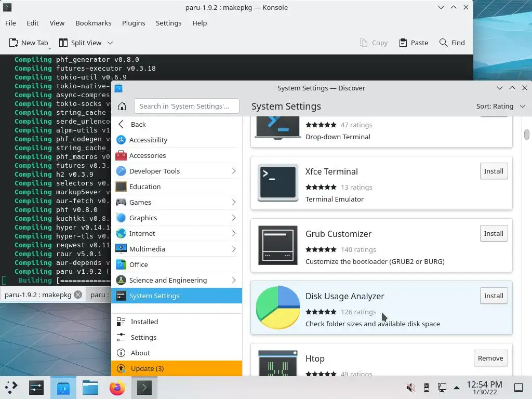Click the removable devices tray icon
The image size is (532, 399).
427,388
